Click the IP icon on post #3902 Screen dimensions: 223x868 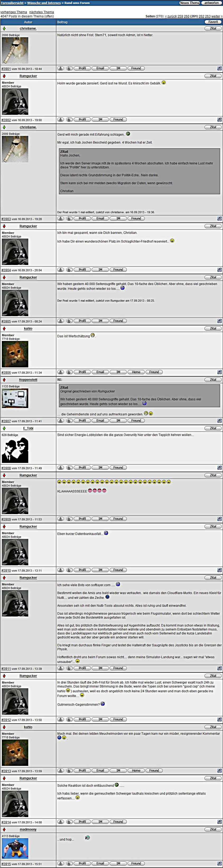(x=69, y=120)
